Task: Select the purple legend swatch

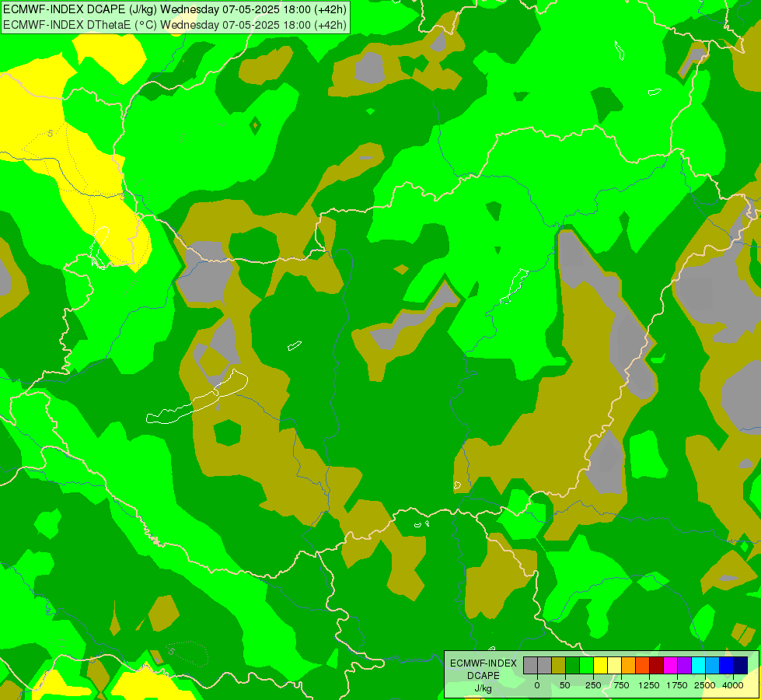Action: click(684, 665)
